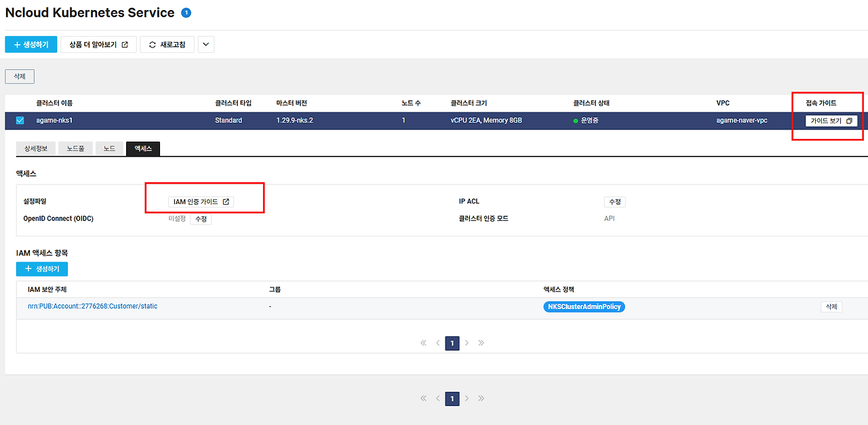Open 상품 더 알아보기 external link
868x425 pixels.
[99, 44]
